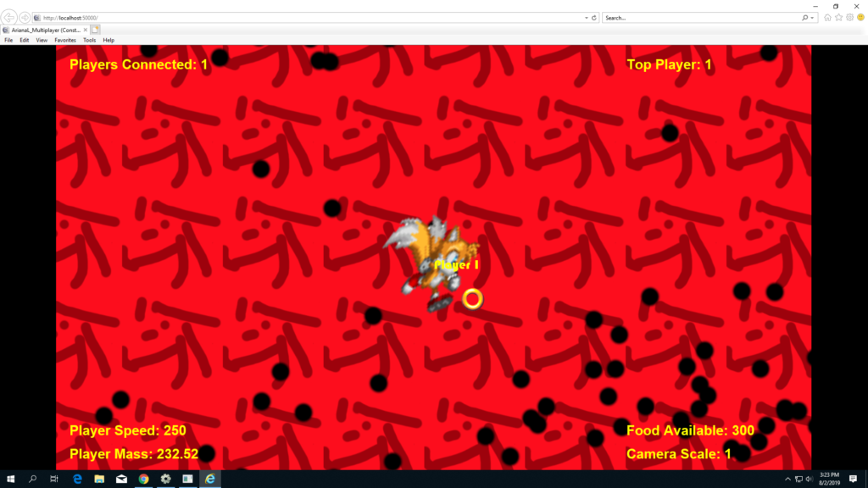Viewport: 868px width, 488px height.
Task: Refresh the page with the reload icon
Action: click(x=594, y=18)
